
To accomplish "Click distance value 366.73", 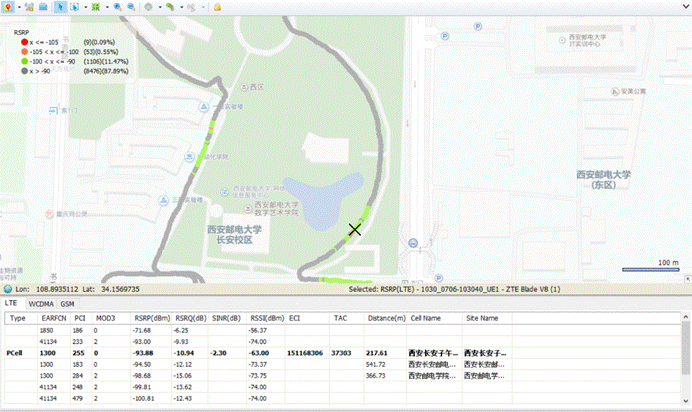I will 376,376.
